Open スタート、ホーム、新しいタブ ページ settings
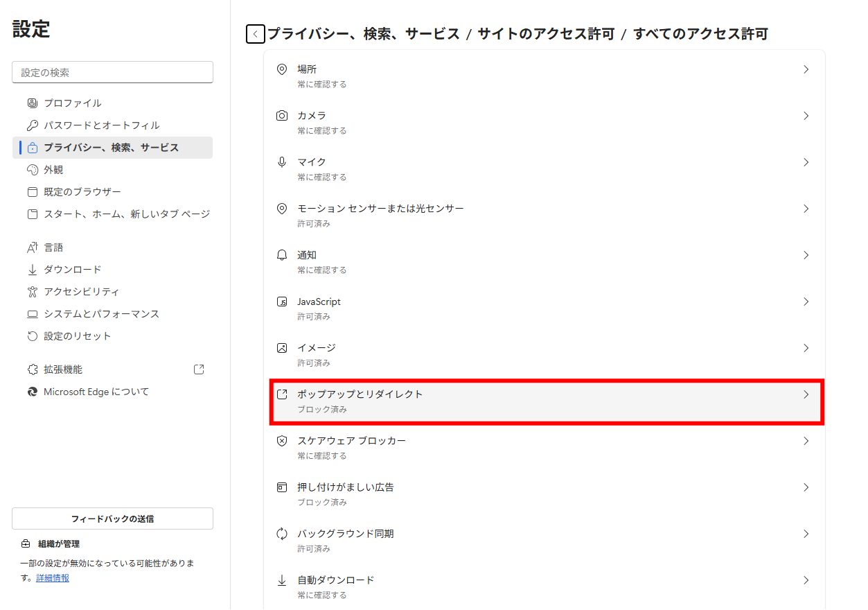 (x=113, y=214)
